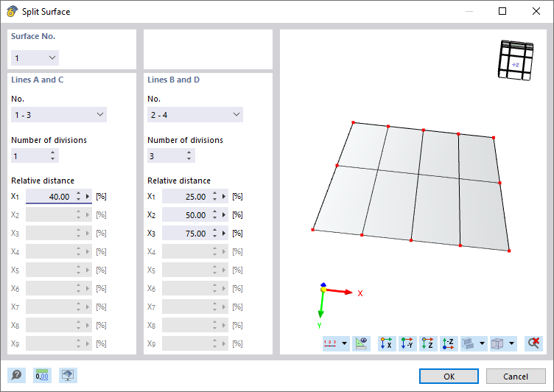This screenshot has height=392, width=554.
Task: Set the view in the X direction
Action: point(387,343)
